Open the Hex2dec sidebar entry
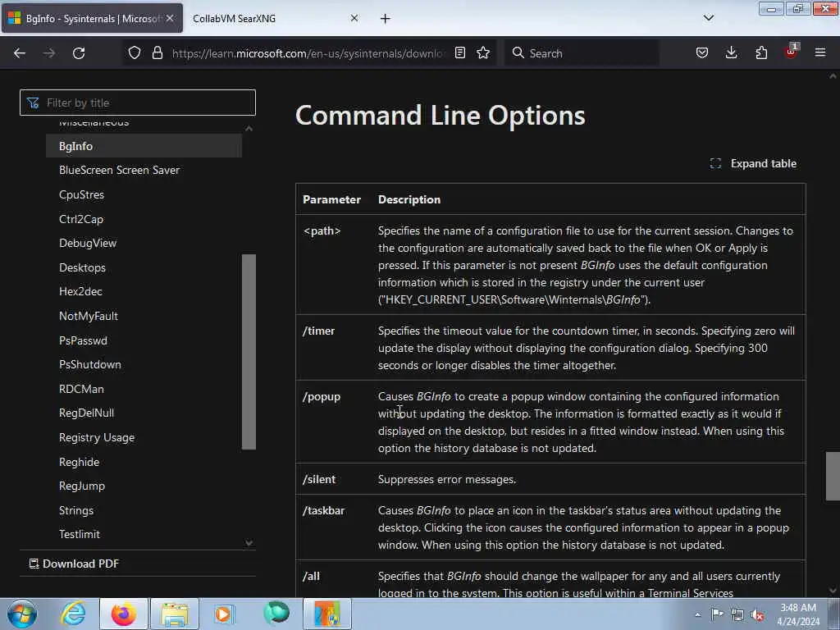The image size is (840, 630). pos(80,291)
